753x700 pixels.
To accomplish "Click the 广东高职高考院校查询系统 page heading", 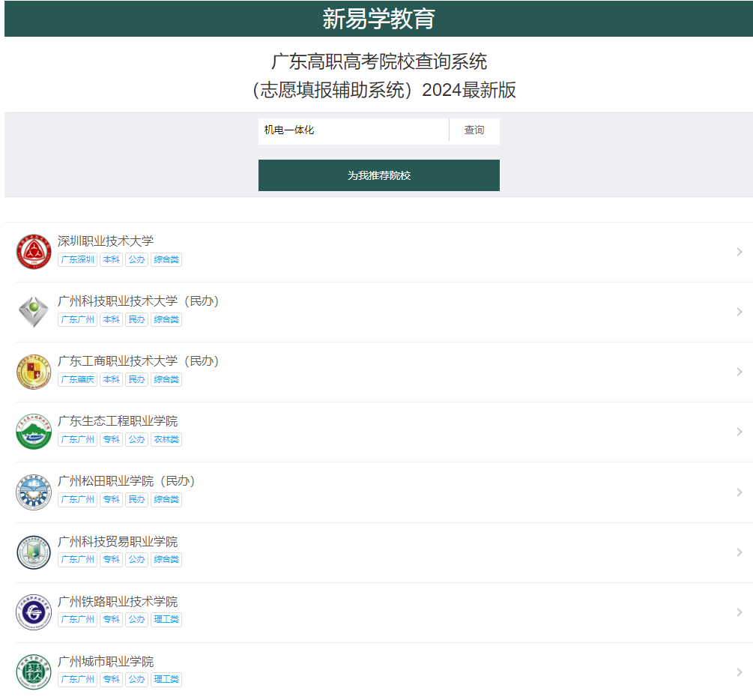I will 379,61.
